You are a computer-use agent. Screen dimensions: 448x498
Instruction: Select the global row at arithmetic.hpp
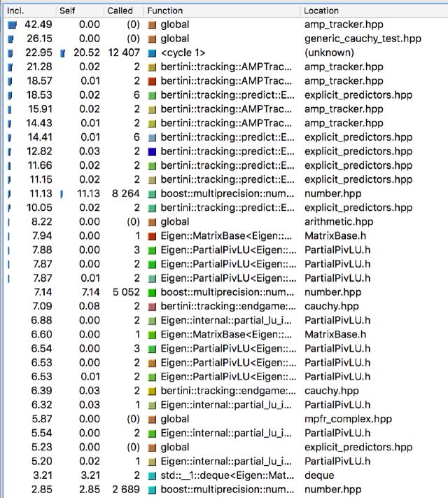tap(225, 222)
